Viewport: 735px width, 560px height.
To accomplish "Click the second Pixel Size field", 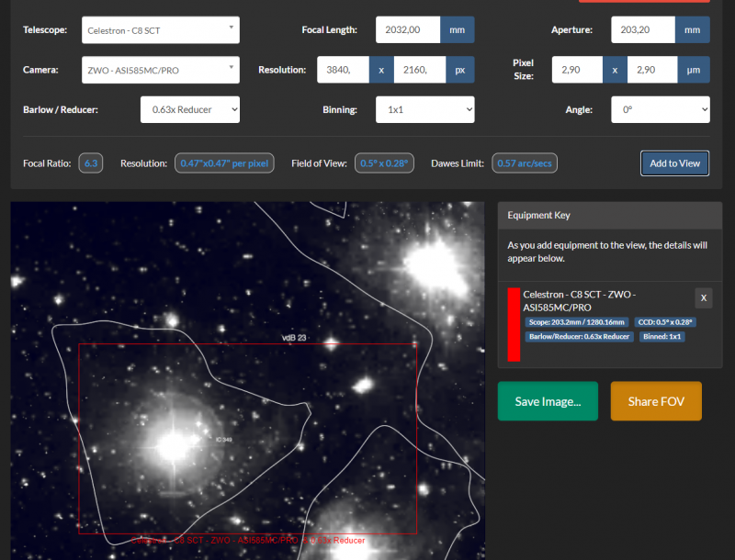I will 652,70.
